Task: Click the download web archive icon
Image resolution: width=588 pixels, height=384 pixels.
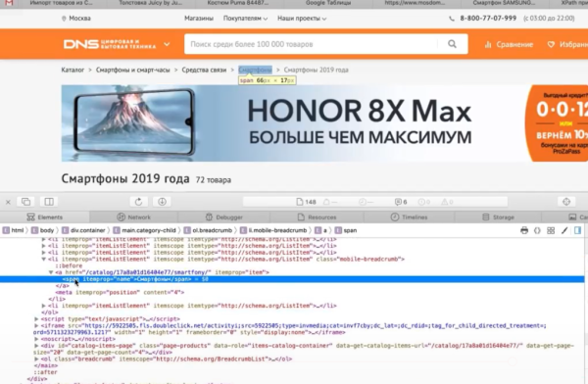Action: (162, 202)
